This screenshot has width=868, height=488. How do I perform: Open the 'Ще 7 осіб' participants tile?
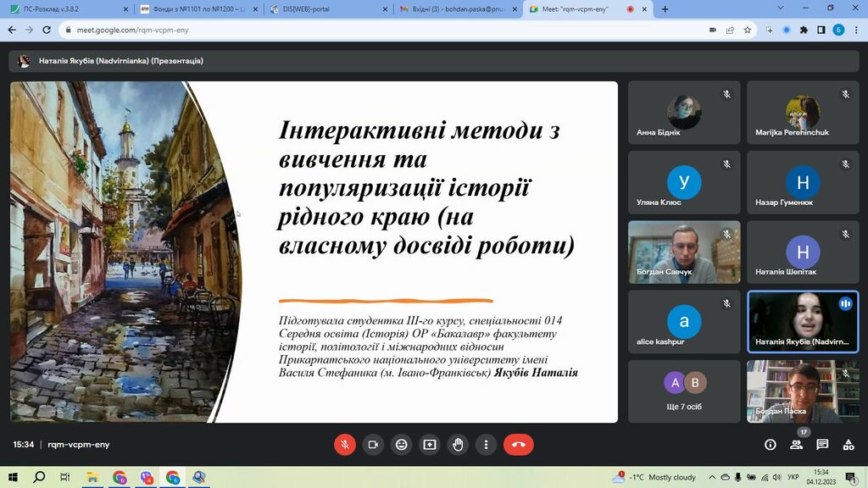click(x=684, y=391)
